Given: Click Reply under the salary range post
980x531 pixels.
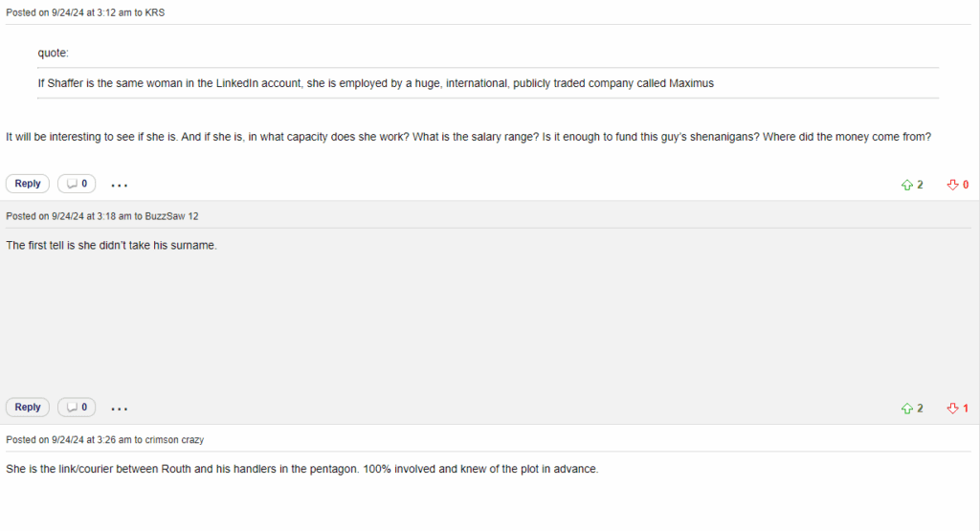Looking at the screenshot, I should click(28, 184).
